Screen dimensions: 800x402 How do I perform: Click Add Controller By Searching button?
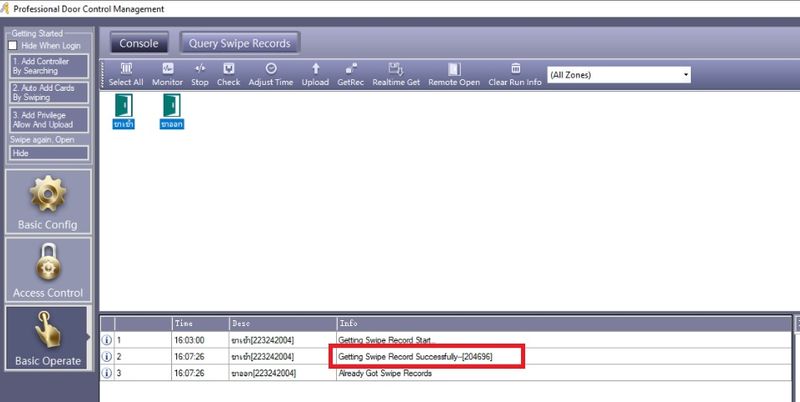click(49, 66)
